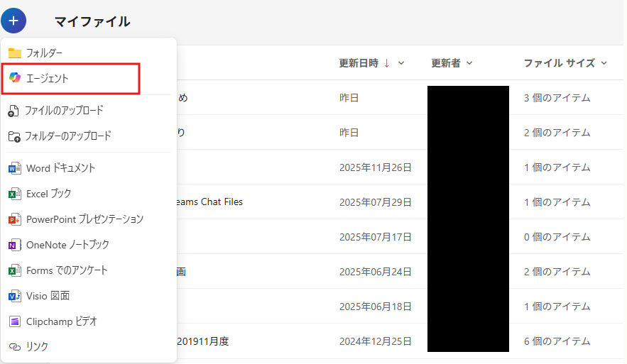Click the 更新日時 sort arrow
627x364 pixels.
(x=387, y=63)
